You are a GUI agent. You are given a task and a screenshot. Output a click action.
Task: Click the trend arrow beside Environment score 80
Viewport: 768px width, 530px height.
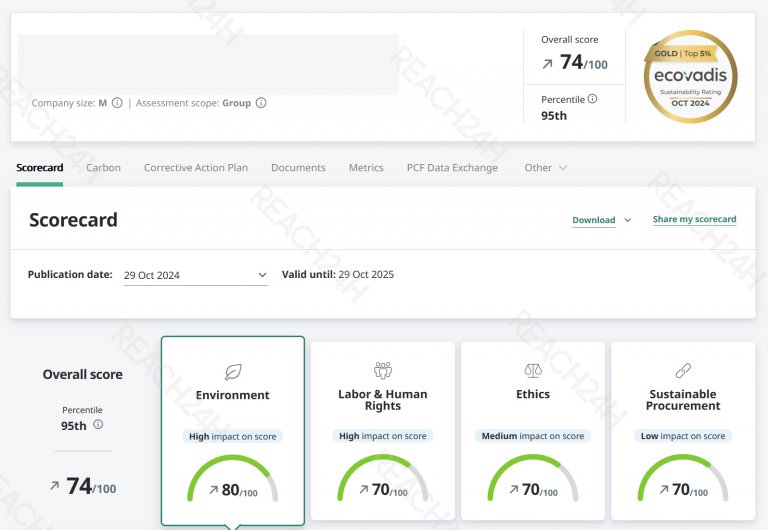pos(214,489)
